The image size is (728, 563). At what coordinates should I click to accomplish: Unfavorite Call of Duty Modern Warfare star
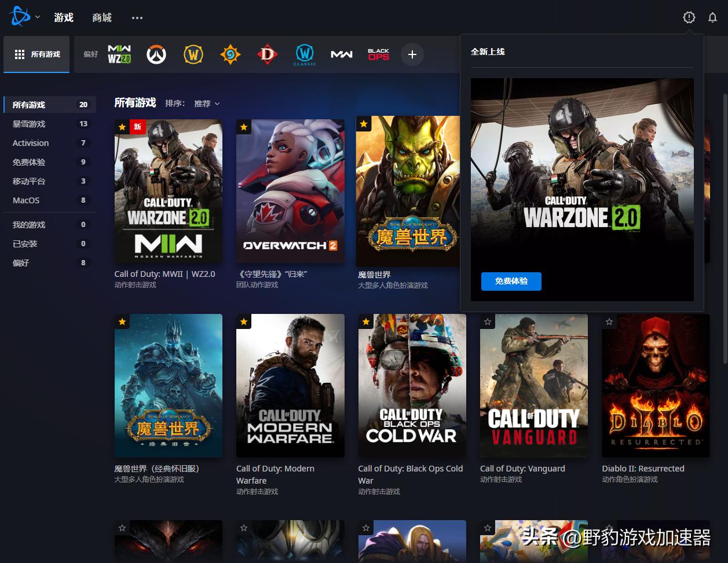coord(244,321)
